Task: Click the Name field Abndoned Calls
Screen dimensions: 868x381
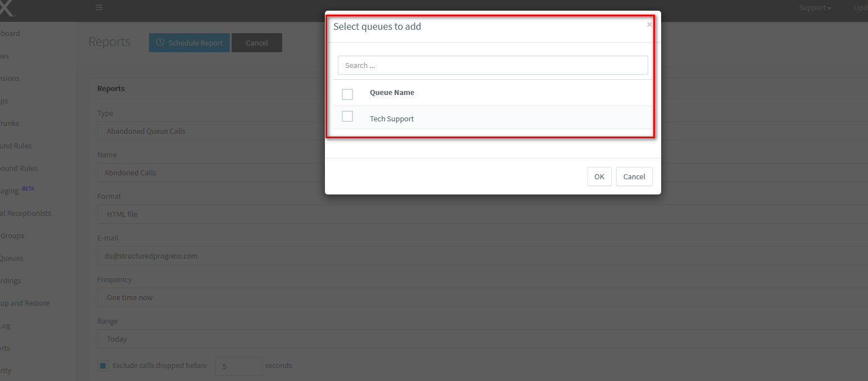Action: tap(483, 173)
